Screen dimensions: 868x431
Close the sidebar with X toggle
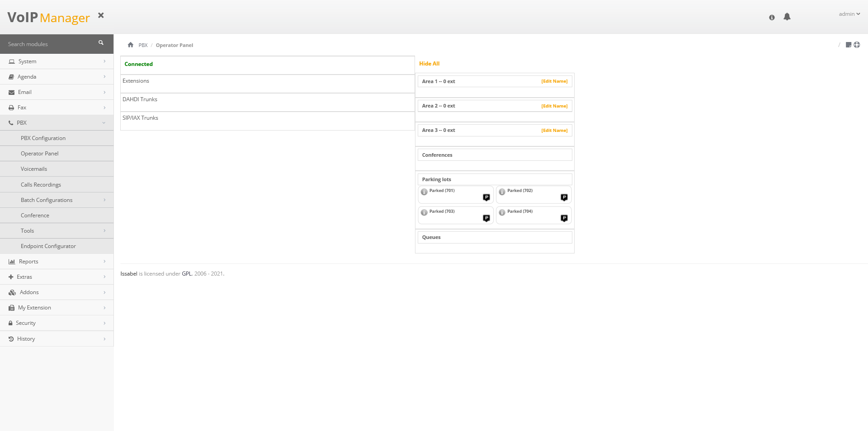[x=101, y=15]
